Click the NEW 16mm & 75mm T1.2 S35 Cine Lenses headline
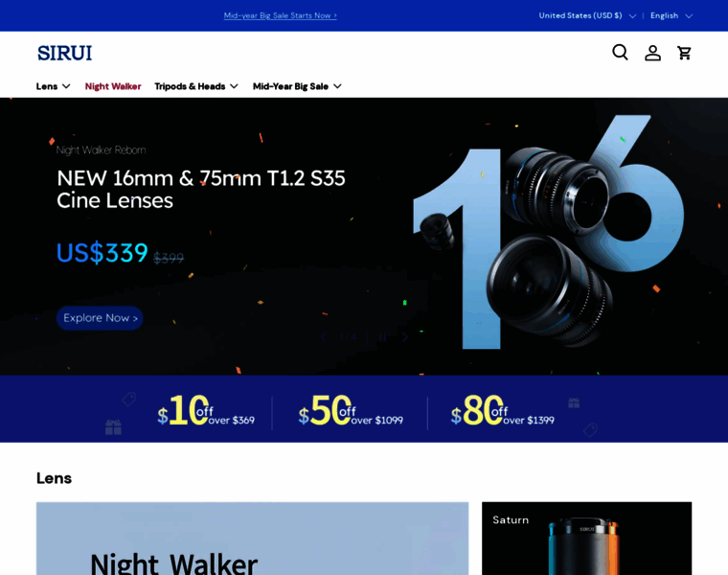The width and height of the screenshot is (728, 575). click(200, 190)
